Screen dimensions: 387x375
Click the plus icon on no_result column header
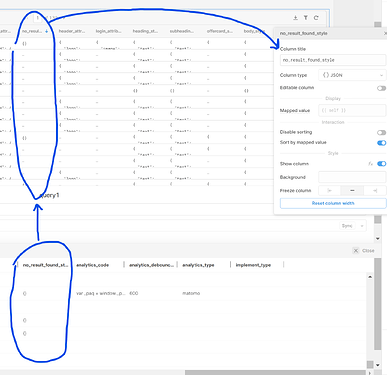click(x=46, y=31)
